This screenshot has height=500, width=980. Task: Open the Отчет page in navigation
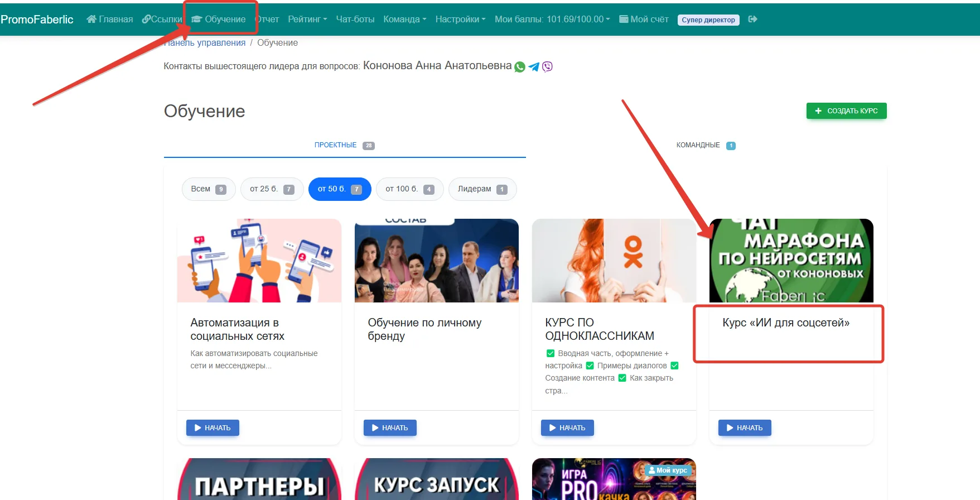coord(267,19)
